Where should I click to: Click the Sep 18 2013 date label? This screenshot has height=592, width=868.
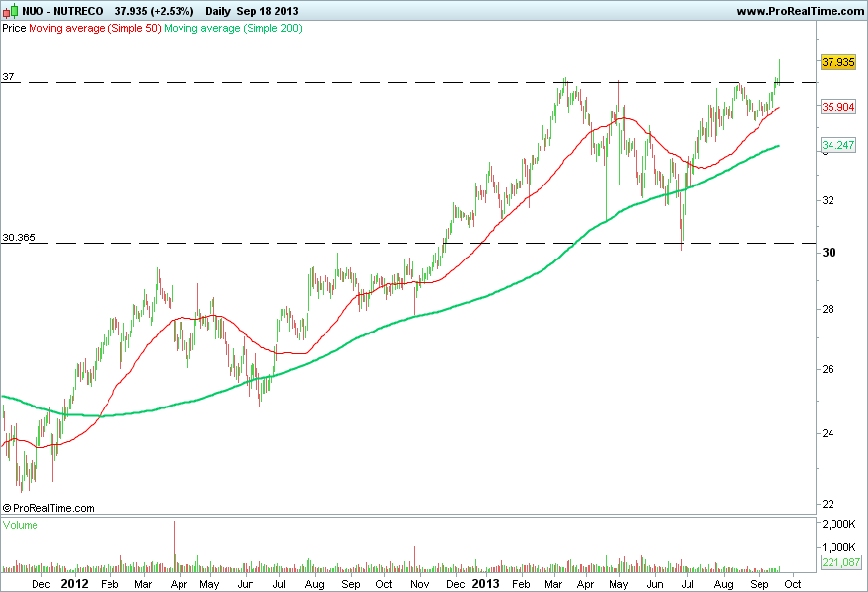tap(267, 11)
